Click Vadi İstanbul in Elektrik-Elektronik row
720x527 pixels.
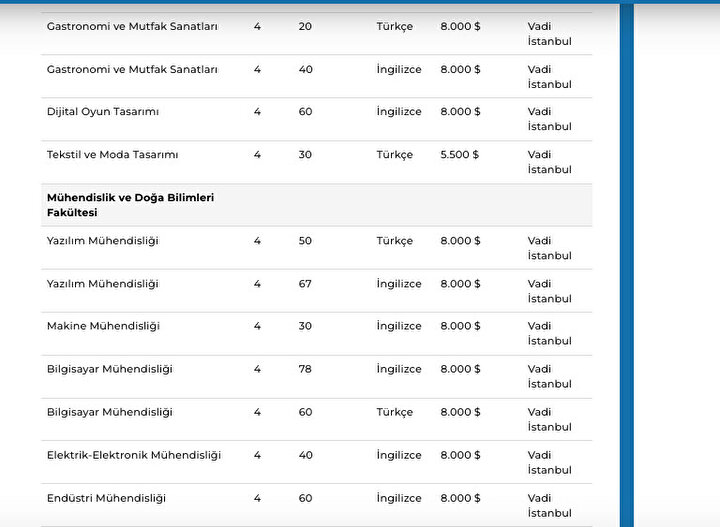(549, 462)
